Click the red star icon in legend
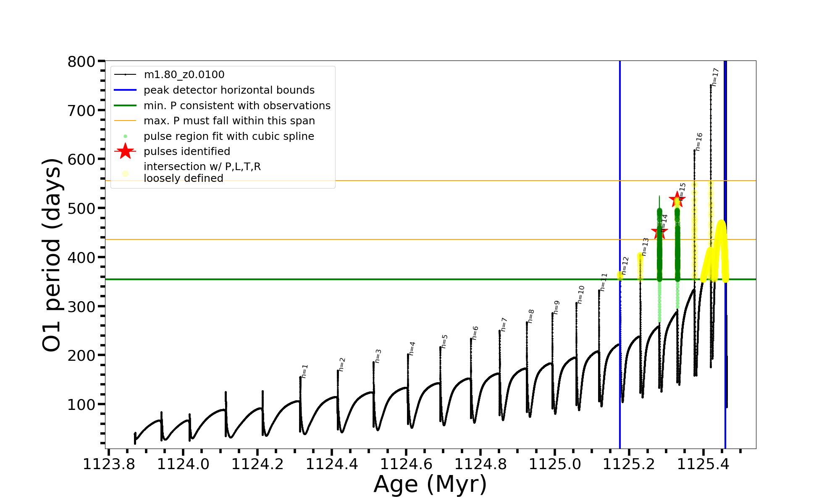Screen dimensions: 840x504 tap(125, 151)
